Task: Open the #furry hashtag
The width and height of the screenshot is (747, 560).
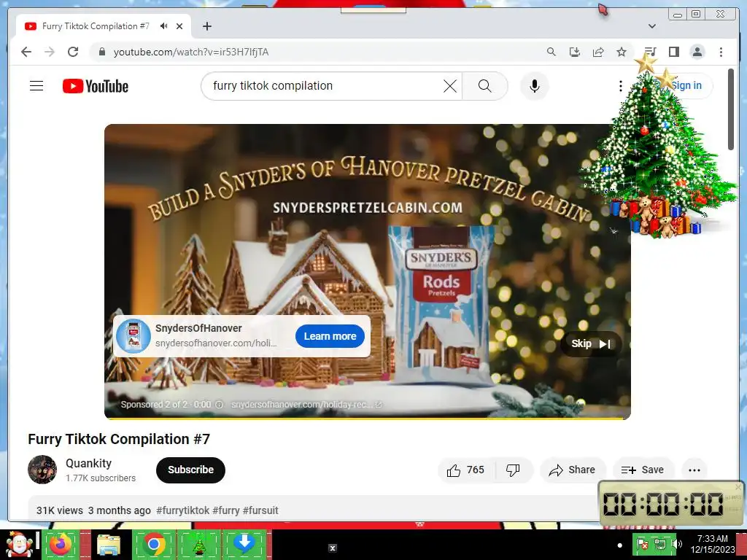Action: point(226,510)
